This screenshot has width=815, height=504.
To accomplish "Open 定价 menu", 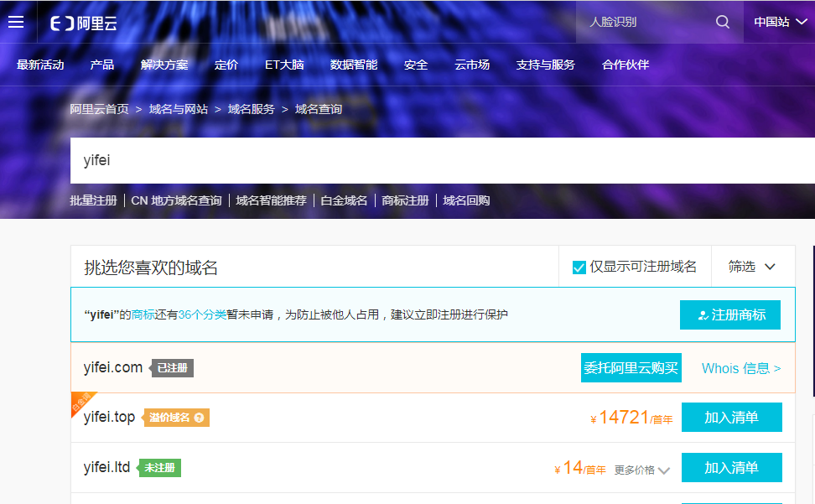I will point(226,65).
